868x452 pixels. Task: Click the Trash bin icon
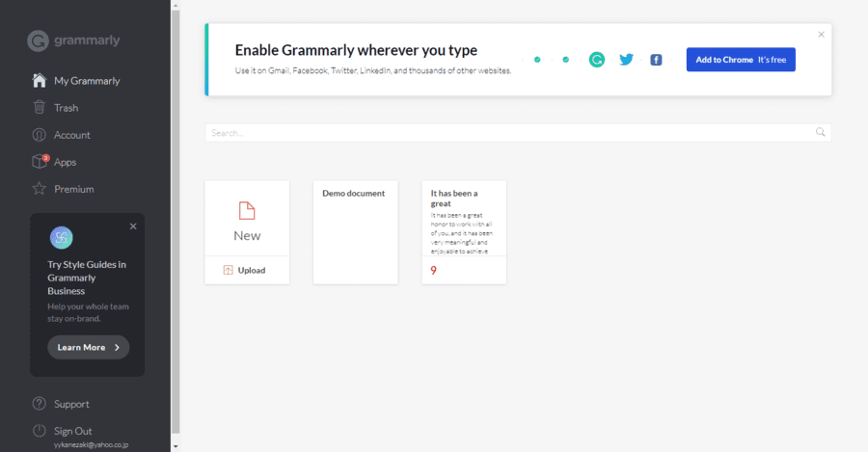pyautogui.click(x=40, y=107)
